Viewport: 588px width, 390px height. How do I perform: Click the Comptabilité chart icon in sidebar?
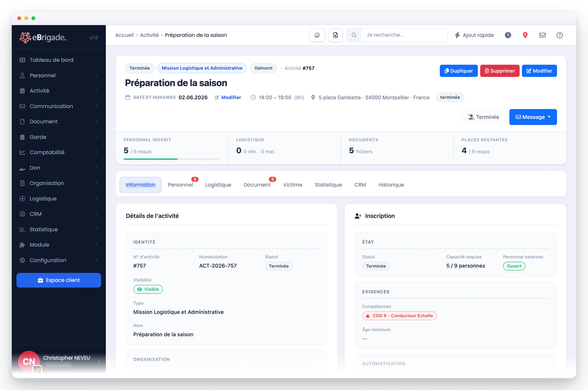point(22,152)
